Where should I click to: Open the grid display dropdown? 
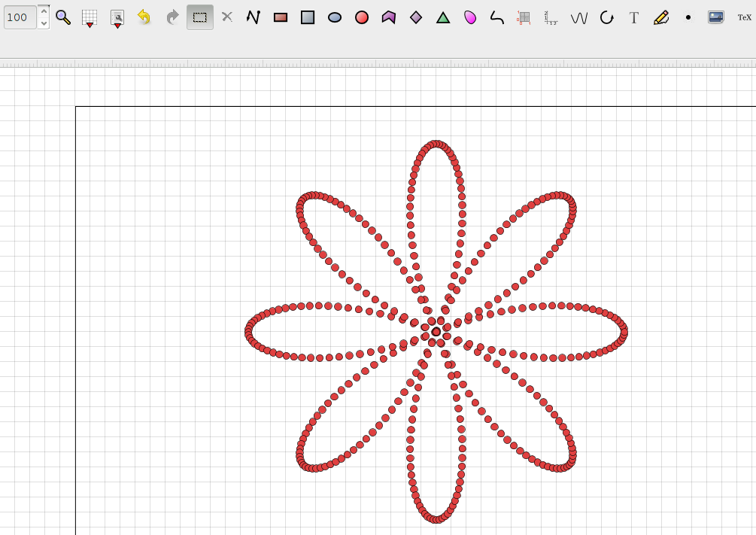pos(90,18)
